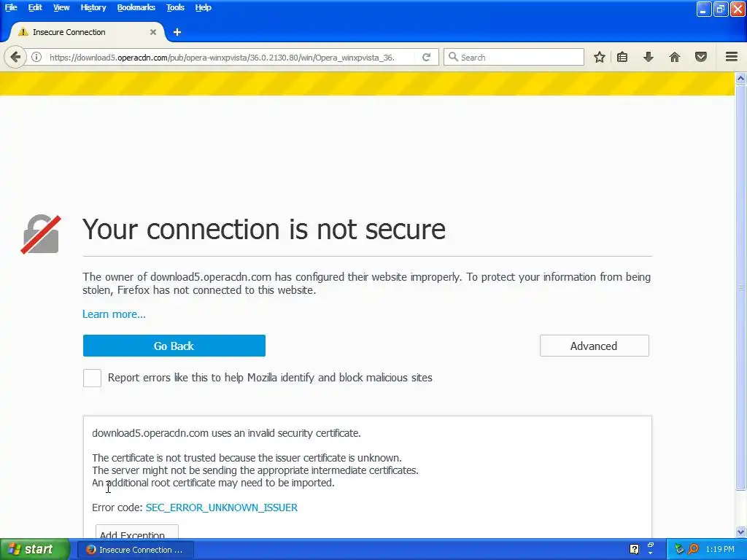Image resolution: width=747 pixels, height=560 pixels.
Task: Open the Windows start button
Action: (x=35, y=550)
